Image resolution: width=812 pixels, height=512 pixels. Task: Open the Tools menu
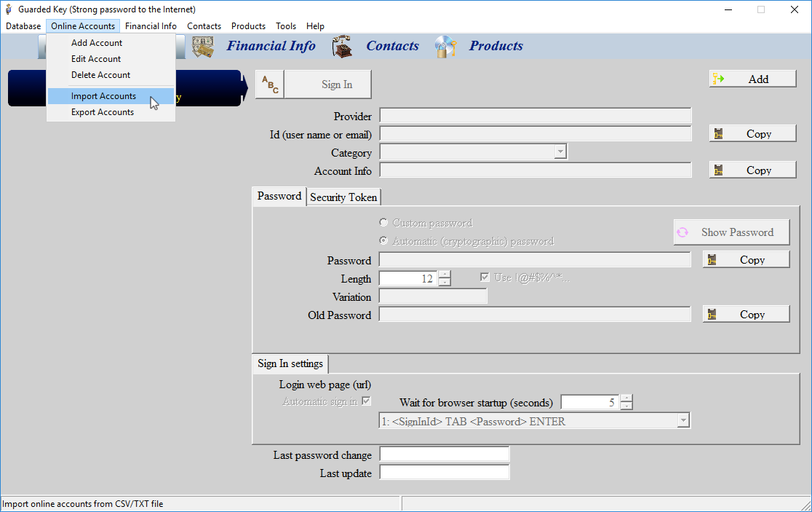click(x=286, y=26)
